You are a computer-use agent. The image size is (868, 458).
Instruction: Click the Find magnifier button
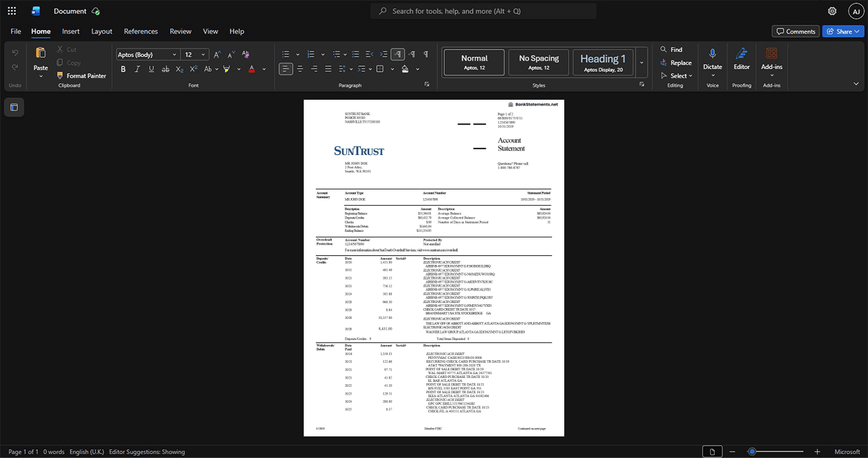pos(672,50)
